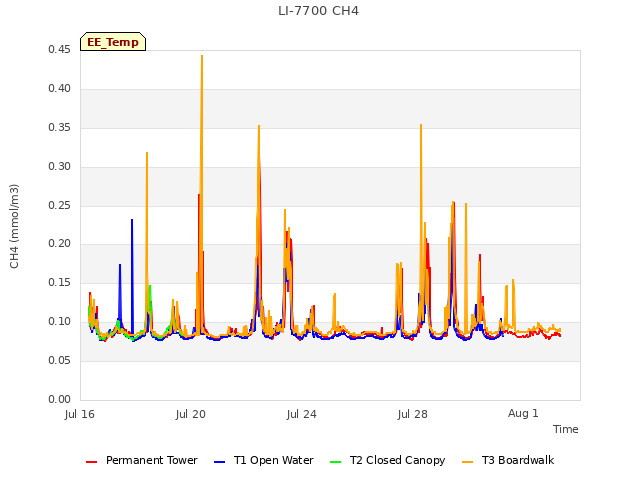Click the EE_Temp annotation label
This screenshot has height=480, width=640.
tap(113, 42)
